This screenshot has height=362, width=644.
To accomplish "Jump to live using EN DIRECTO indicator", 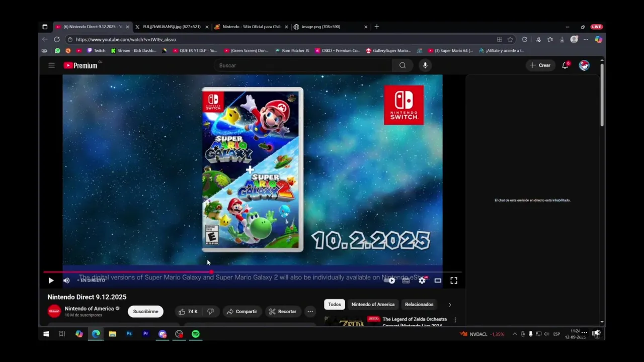I will tap(91, 281).
